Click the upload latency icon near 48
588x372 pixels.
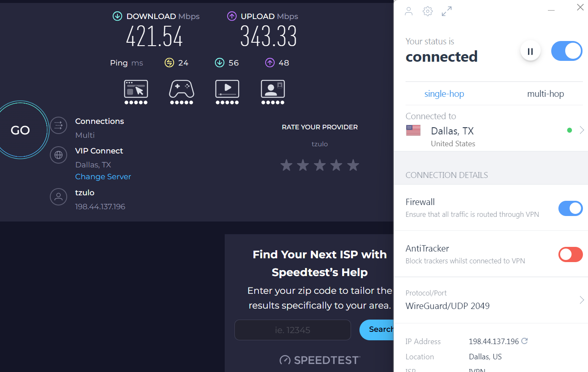pos(270,63)
